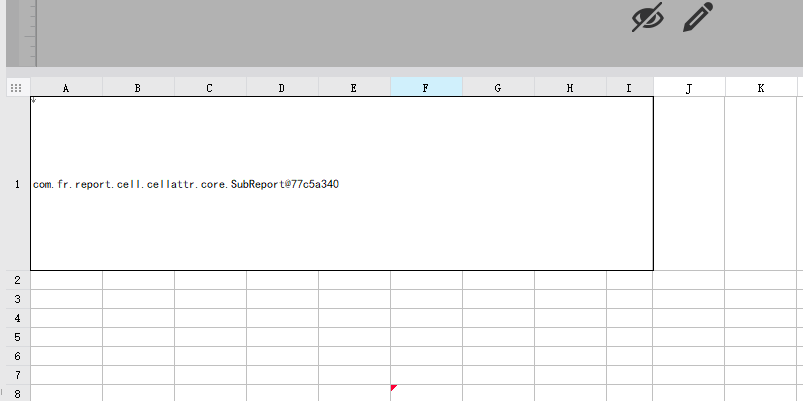The width and height of the screenshot is (803, 401).
Task: Click the select-all grid corner icon
Action: point(16,88)
